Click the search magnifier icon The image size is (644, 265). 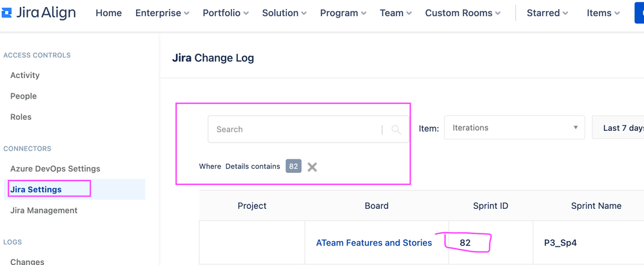coord(396,130)
